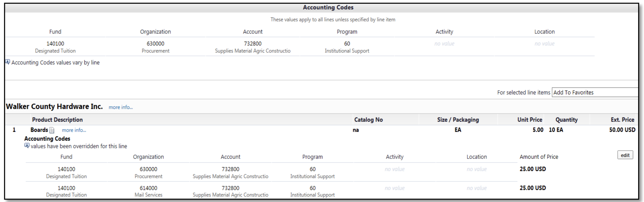Click the Catalog No column header
This screenshot has width=644, height=202.
point(368,120)
